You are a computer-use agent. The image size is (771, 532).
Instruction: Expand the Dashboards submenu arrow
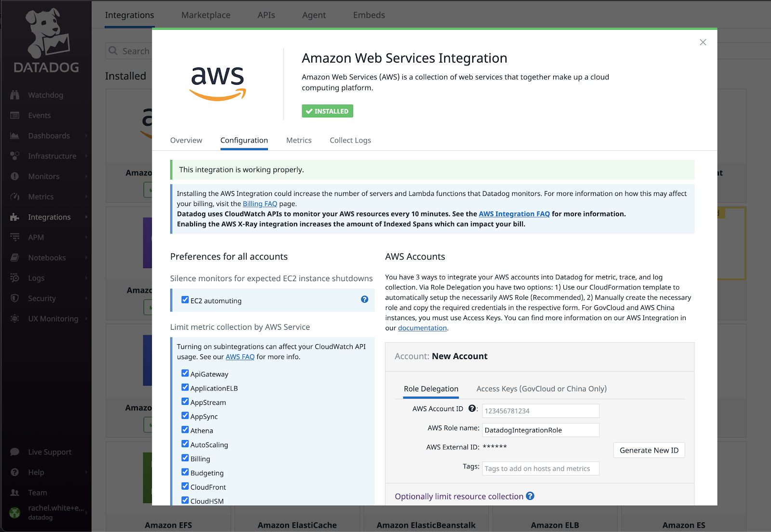tap(86, 136)
